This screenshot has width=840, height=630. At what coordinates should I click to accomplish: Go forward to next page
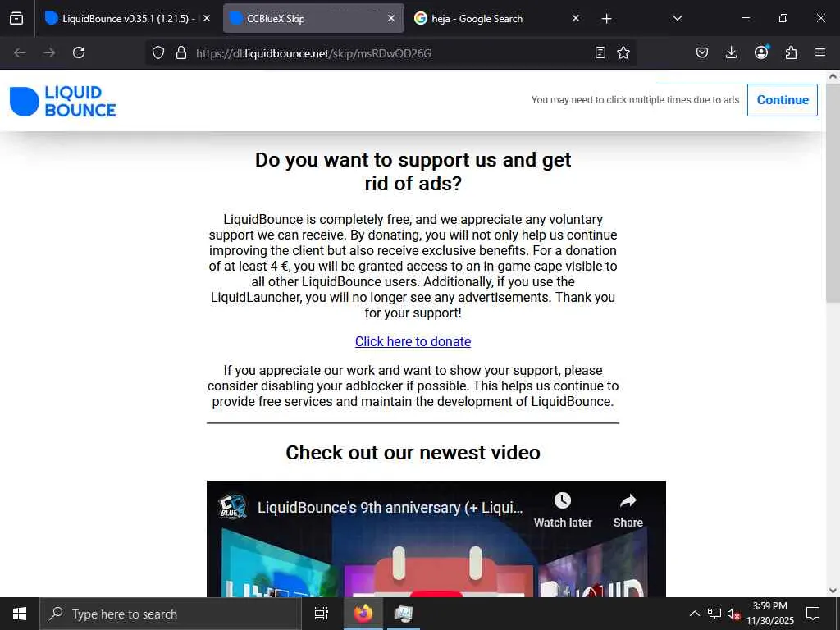[x=49, y=52]
